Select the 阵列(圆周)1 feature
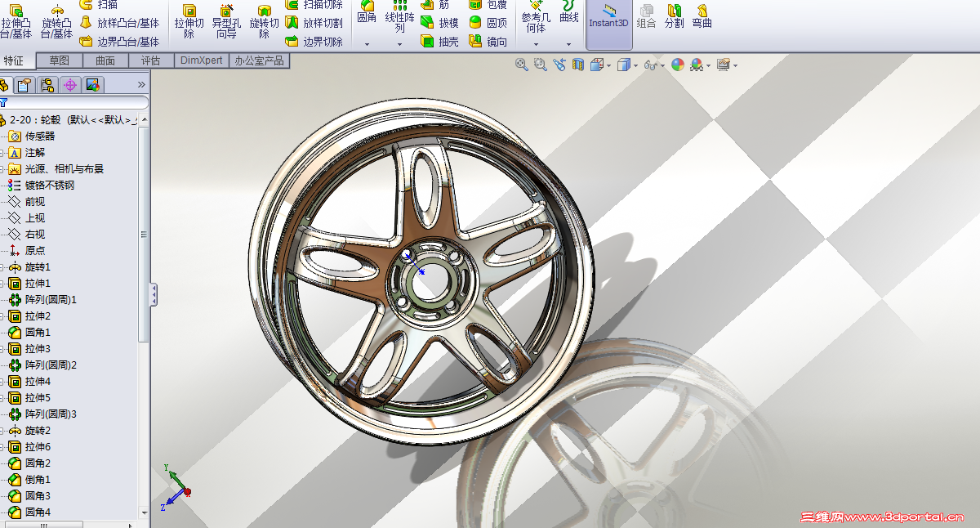 click(x=42, y=300)
